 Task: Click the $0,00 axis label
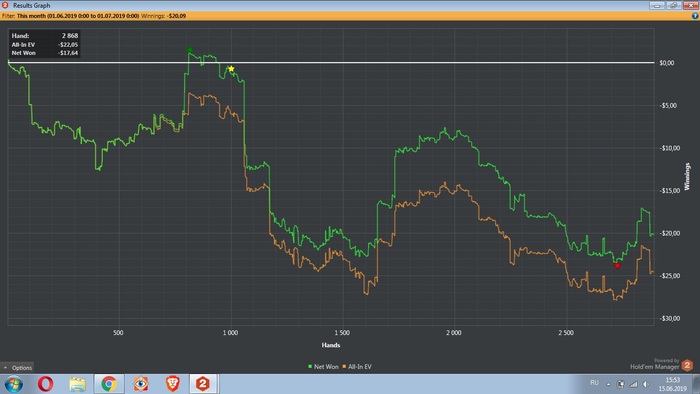click(x=667, y=63)
